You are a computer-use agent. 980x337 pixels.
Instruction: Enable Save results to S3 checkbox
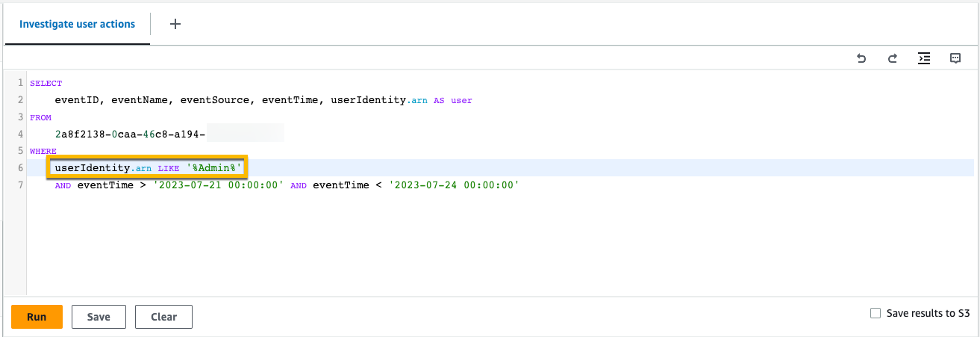coord(876,314)
